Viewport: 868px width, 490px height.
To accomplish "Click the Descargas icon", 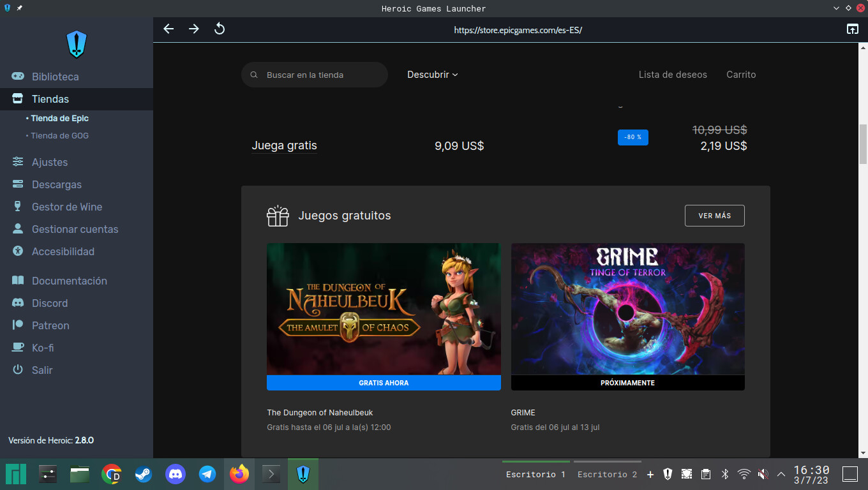I will click(x=18, y=184).
